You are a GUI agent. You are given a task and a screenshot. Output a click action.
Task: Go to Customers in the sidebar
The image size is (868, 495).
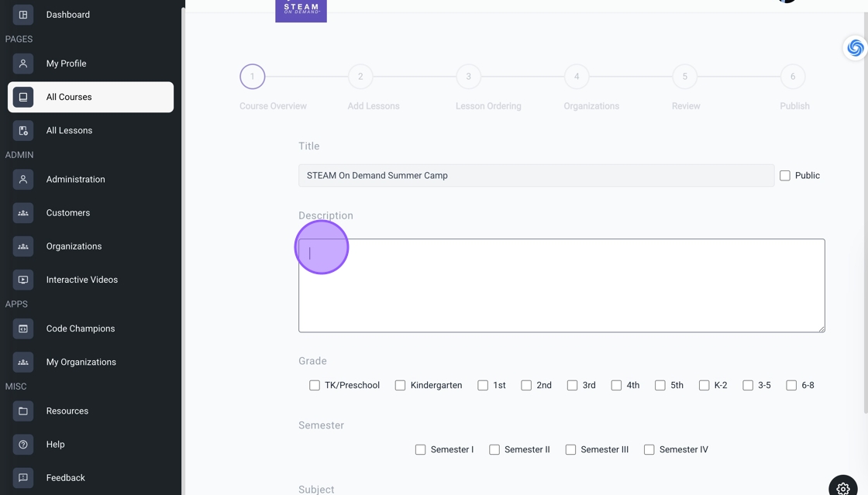(68, 212)
